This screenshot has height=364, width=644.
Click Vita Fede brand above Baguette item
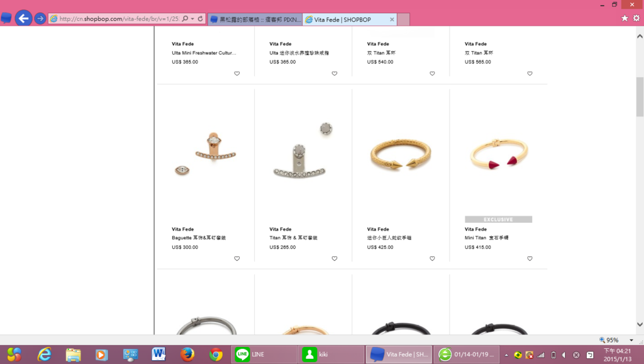[183, 229]
